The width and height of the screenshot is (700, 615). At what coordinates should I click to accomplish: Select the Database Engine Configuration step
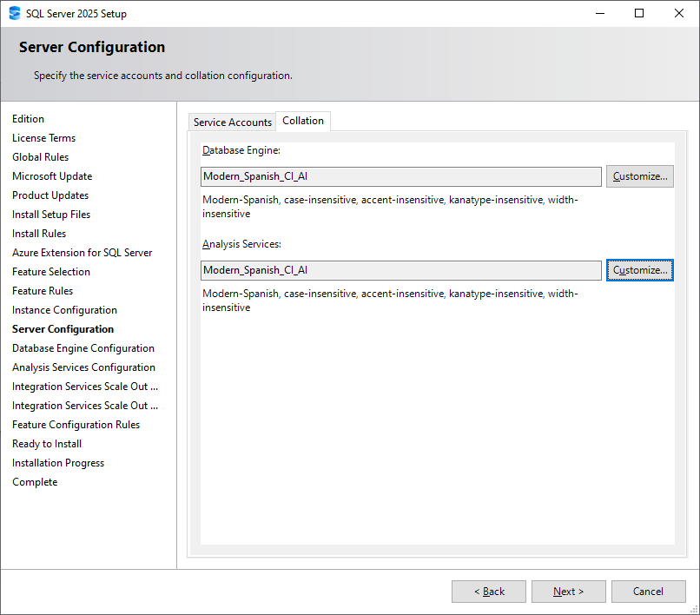83,348
